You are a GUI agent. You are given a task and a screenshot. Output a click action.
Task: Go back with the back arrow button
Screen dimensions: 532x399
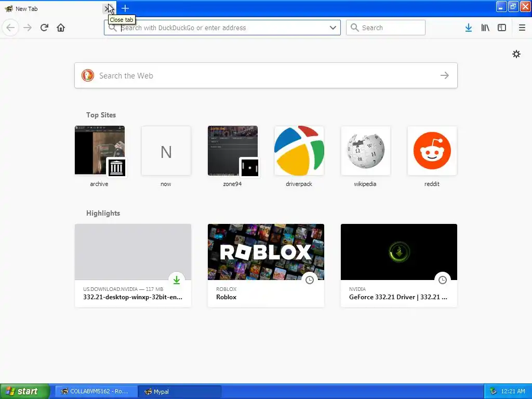click(10, 28)
